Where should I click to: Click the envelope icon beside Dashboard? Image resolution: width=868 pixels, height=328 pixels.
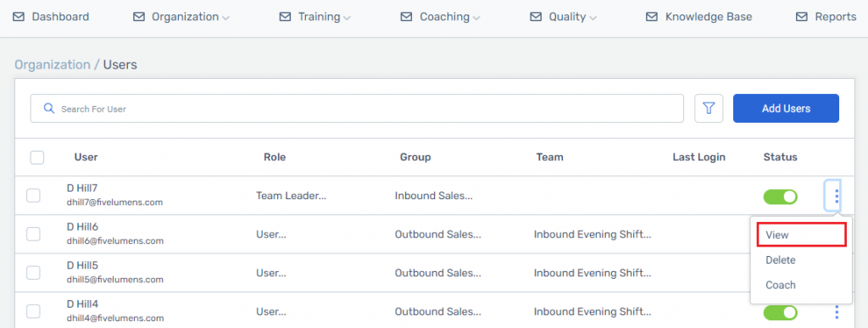click(x=19, y=17)
